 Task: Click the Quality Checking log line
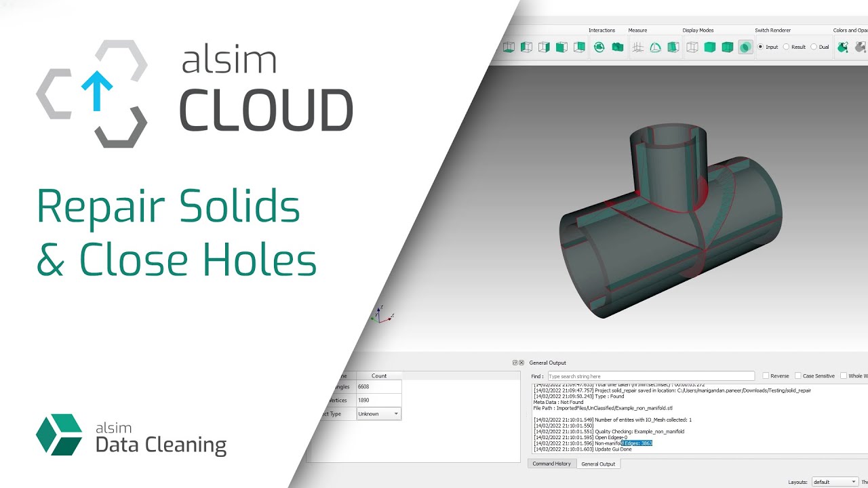point(609,431)
